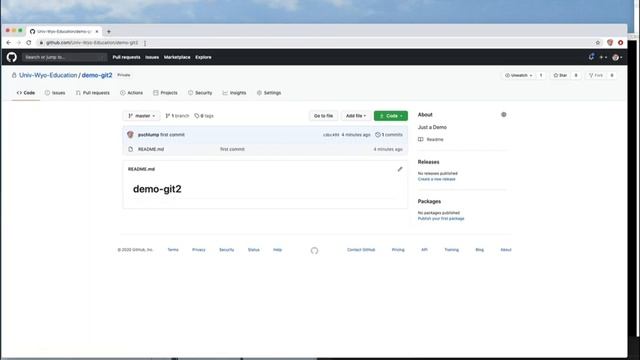Click the GitHub octocat logo
Viewport: 640px width, 360px height.
click(12, 57)
